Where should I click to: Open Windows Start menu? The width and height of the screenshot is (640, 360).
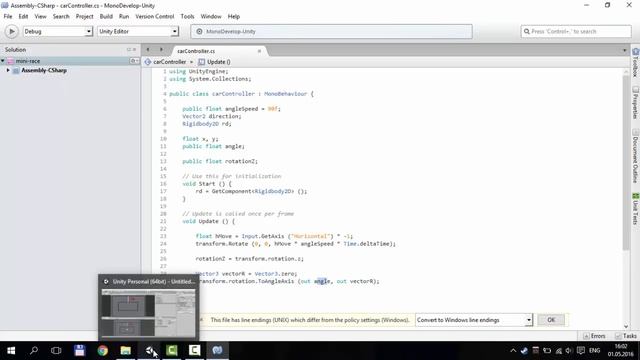click(11, 351)
